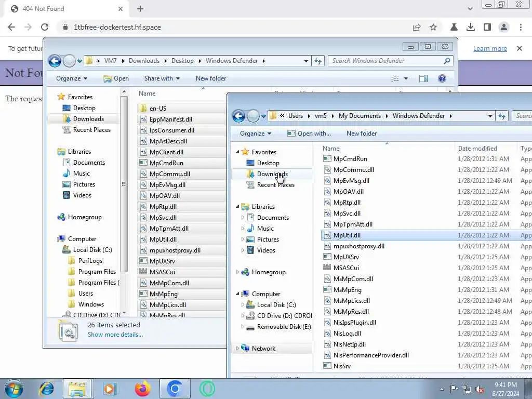This screenshot has height=399, width=532.
Task: Open address history dropdown in VM7 window
Action: [x=306, y=61]
